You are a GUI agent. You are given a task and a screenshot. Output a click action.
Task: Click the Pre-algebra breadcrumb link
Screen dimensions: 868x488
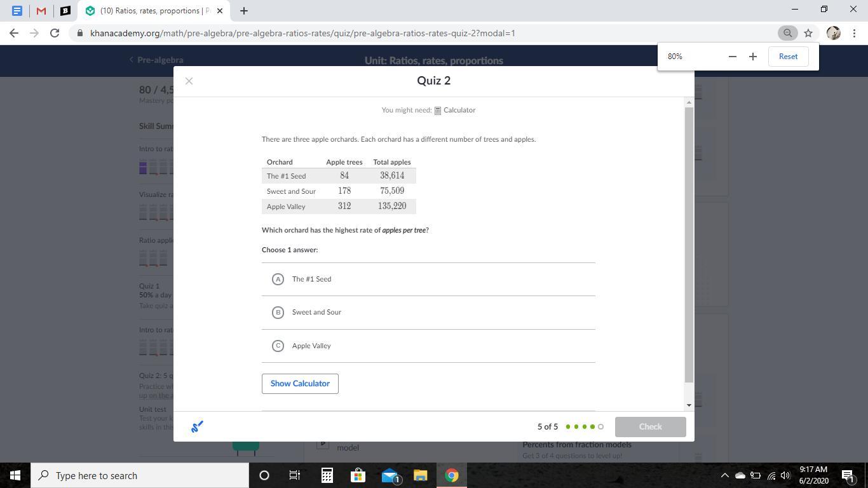156,60
